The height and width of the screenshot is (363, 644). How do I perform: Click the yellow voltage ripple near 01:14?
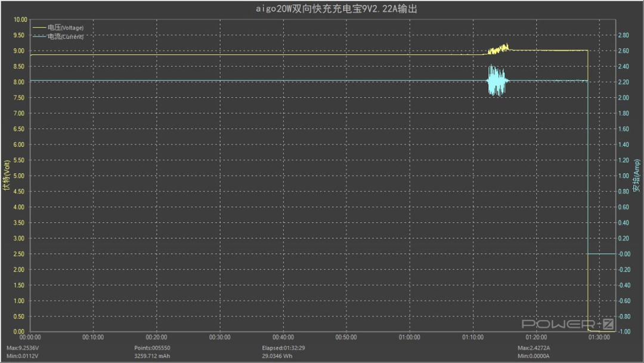point(498,50)
